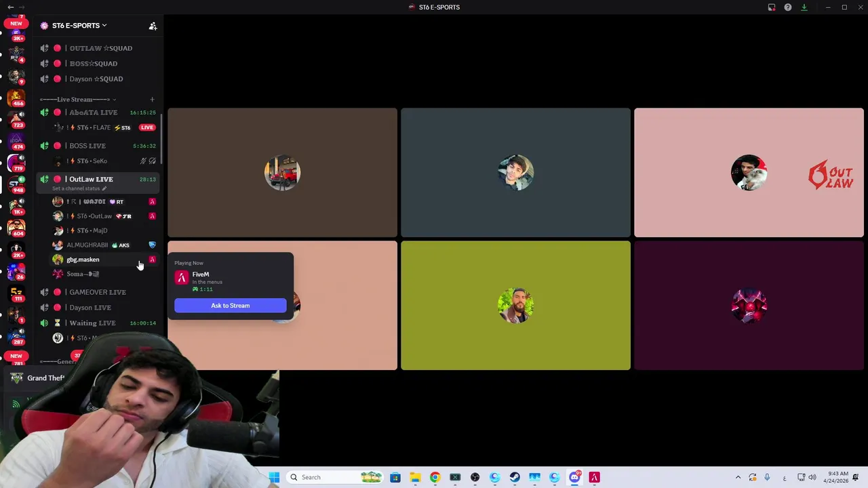This screenshot has width=868, height=488.
Task: Show hidden system tray icons
Action: click(x=738, y=477)
